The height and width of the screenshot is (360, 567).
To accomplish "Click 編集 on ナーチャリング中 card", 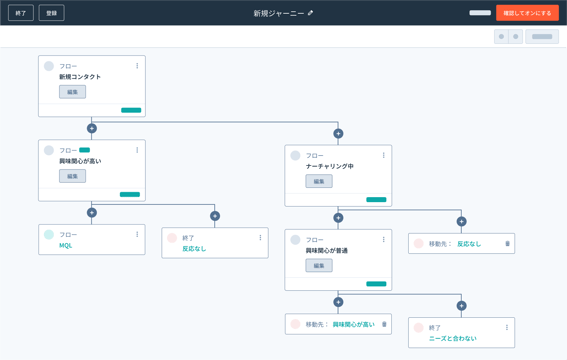I will coord(319,181).
